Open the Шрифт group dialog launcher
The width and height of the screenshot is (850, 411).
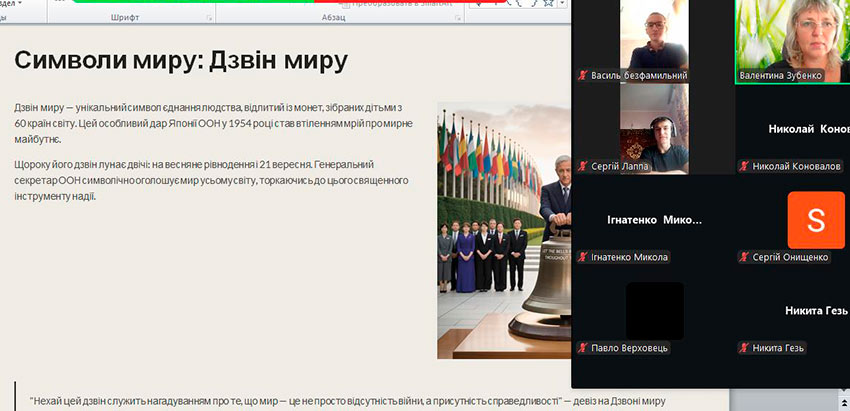pyautogui.click(x=209, y=19)
